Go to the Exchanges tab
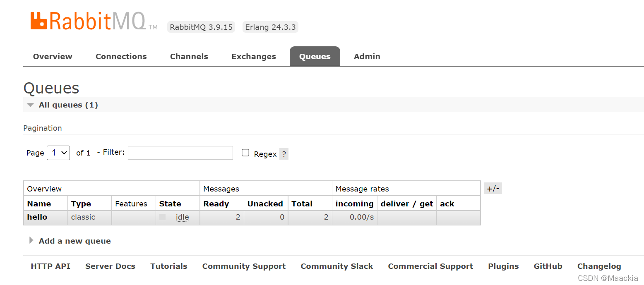 click(x=254, y=56)
